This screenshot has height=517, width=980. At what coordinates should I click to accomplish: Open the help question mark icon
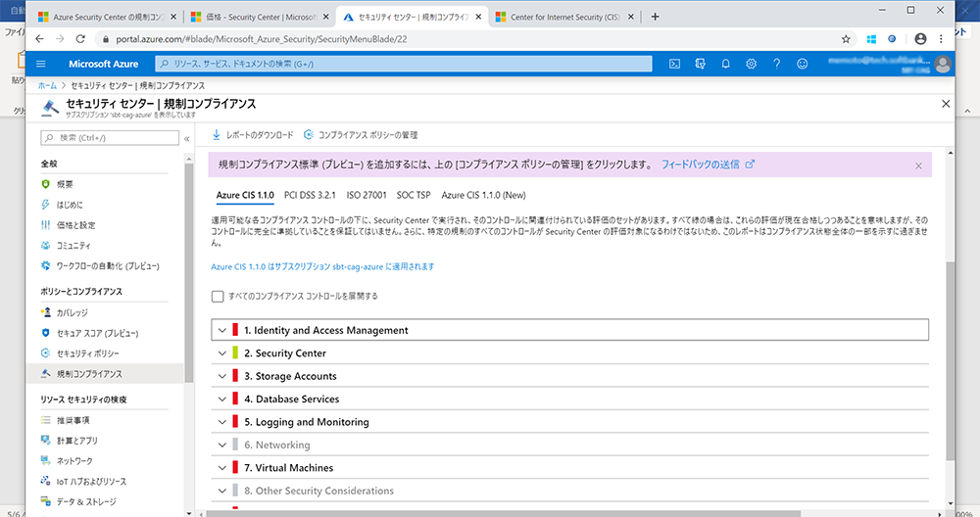click(x=776, y=64)
